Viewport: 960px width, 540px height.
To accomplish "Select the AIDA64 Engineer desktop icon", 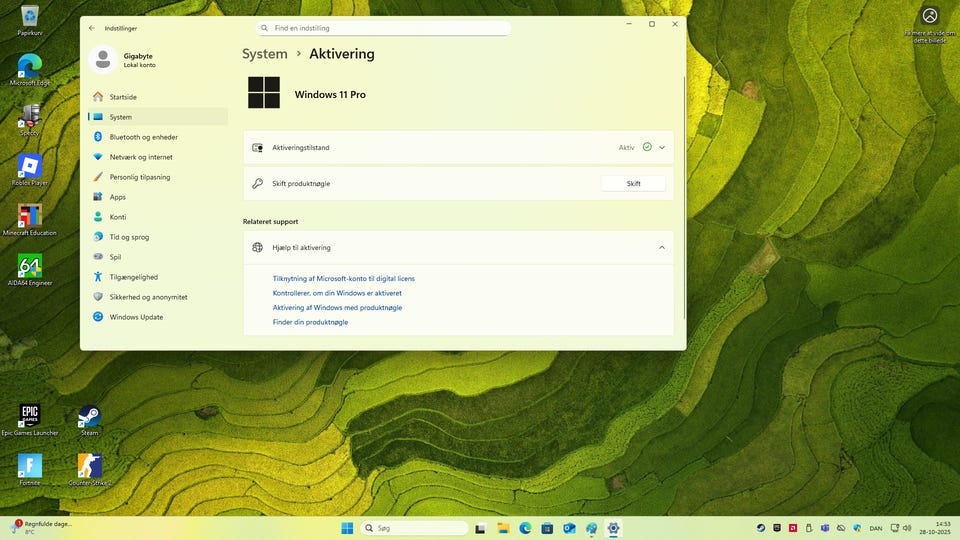I will pyautogui.click(x=30, y=266).
